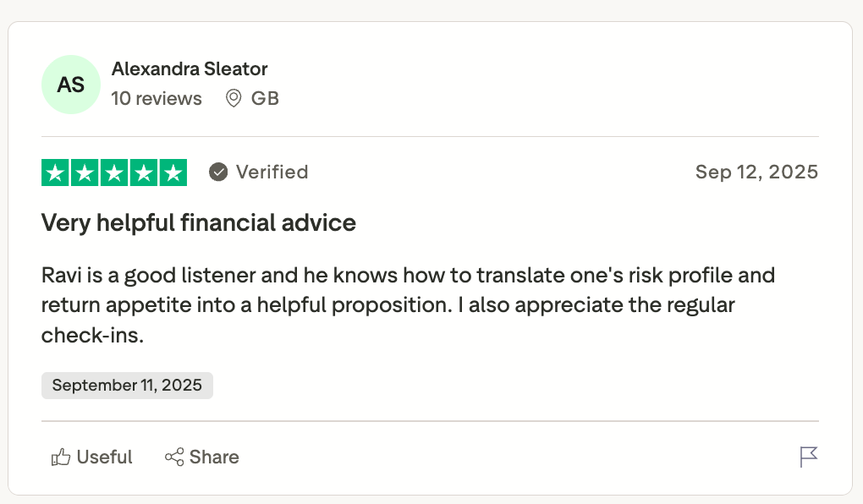The height and width of the screenshot is (504, 863).
Task: Click the September 11, 2025 date badge
Action: [127, 386]
